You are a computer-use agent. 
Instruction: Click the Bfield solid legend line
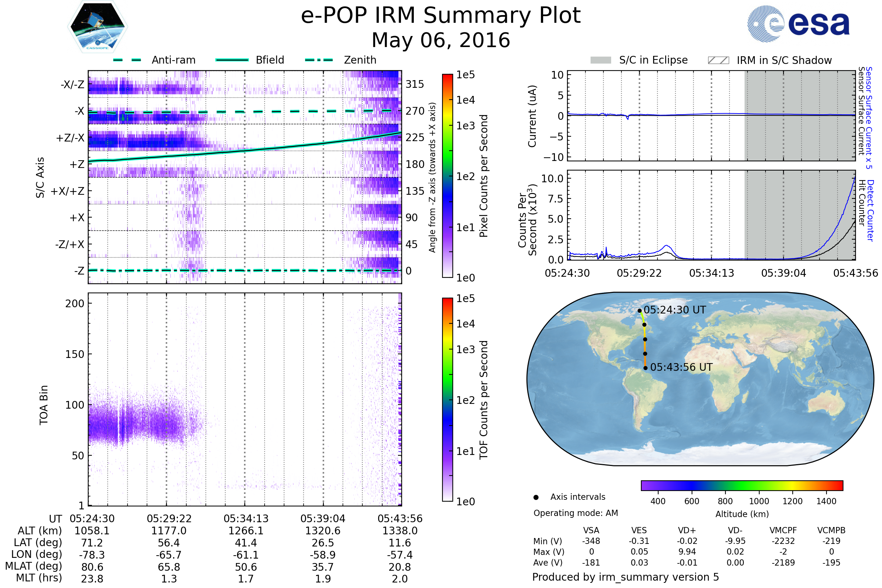tap(232, 60)
